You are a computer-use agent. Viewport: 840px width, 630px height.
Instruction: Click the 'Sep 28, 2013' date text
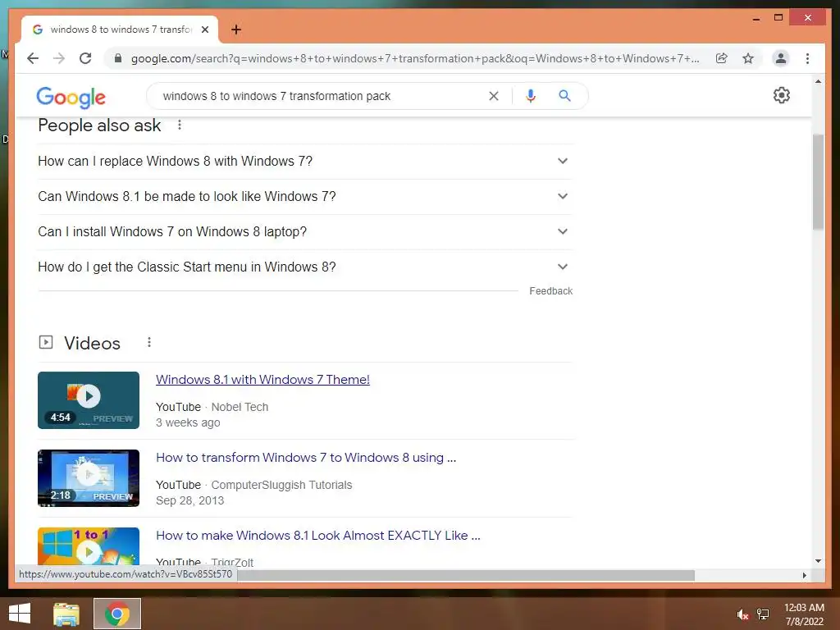point(189,500)
